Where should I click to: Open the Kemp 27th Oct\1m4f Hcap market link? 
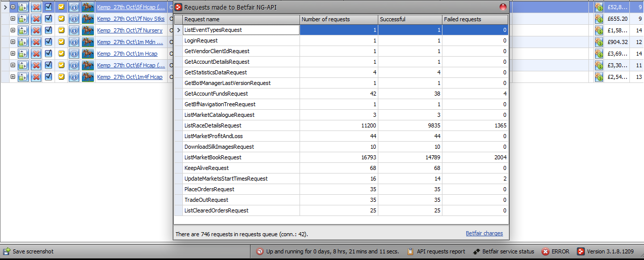tap(130, 77)
